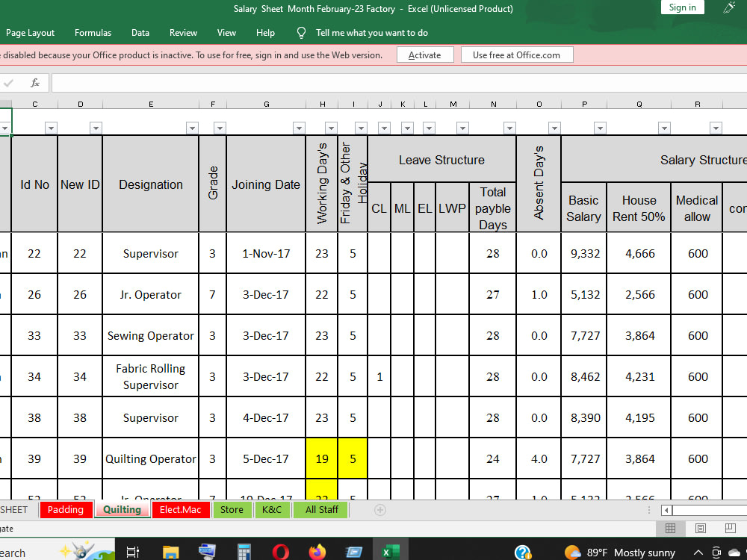Switch to the K&C sheet tab
This screenshot has height=560, width=747.
272,509
